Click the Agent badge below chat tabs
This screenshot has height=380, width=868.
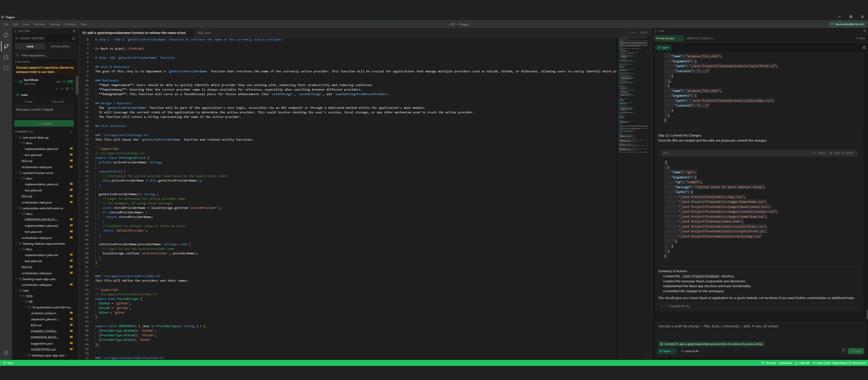coord(663,48)
